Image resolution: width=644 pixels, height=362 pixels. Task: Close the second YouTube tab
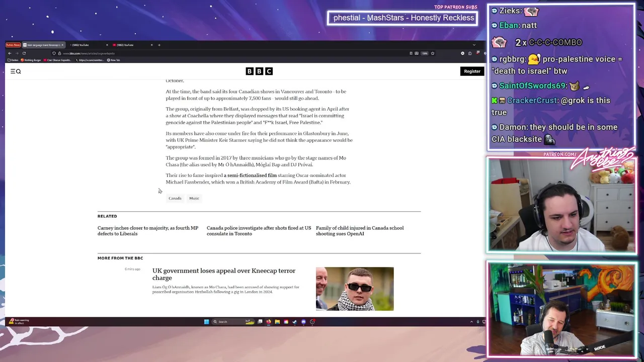click(x=151, y=45)
